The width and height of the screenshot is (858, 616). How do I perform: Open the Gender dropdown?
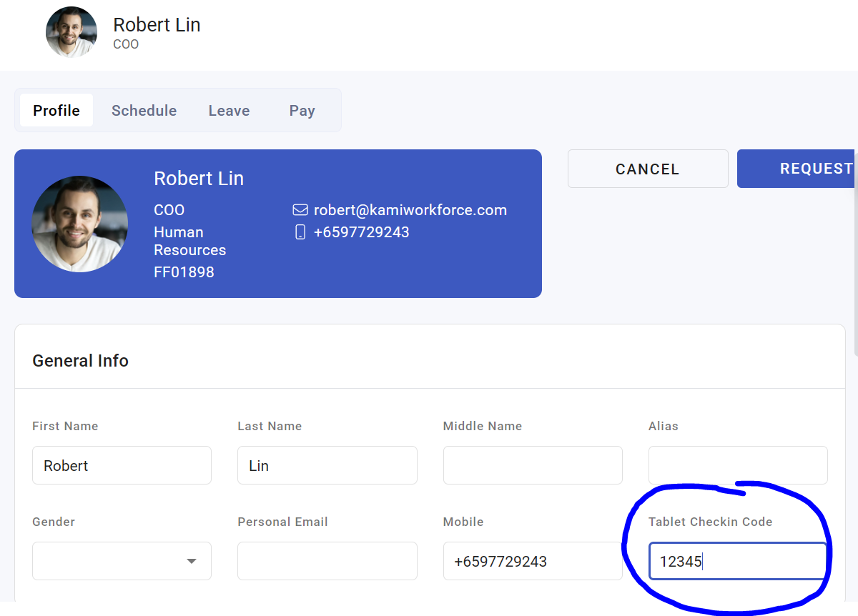coord(122,561)
